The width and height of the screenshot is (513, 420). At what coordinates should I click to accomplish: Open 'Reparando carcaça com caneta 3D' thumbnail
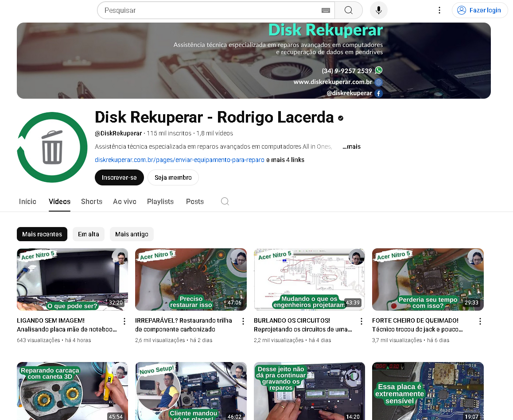coord(72,391)
